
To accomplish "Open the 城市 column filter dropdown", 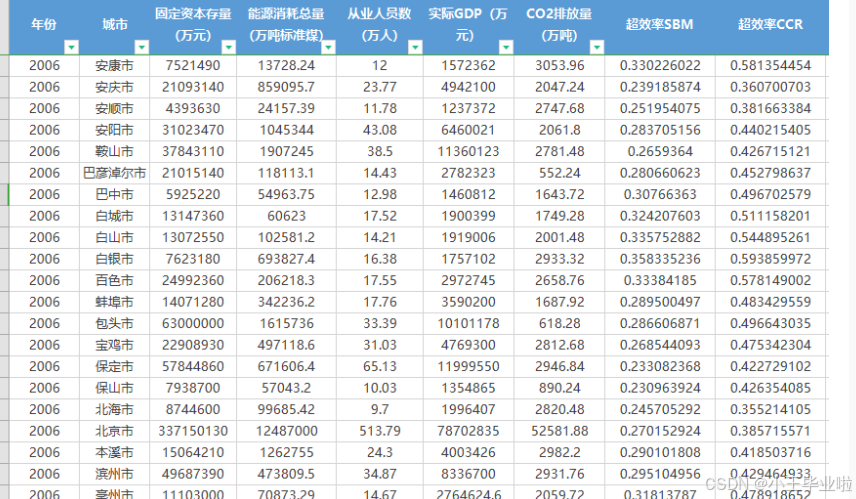I will pos(141,47).
